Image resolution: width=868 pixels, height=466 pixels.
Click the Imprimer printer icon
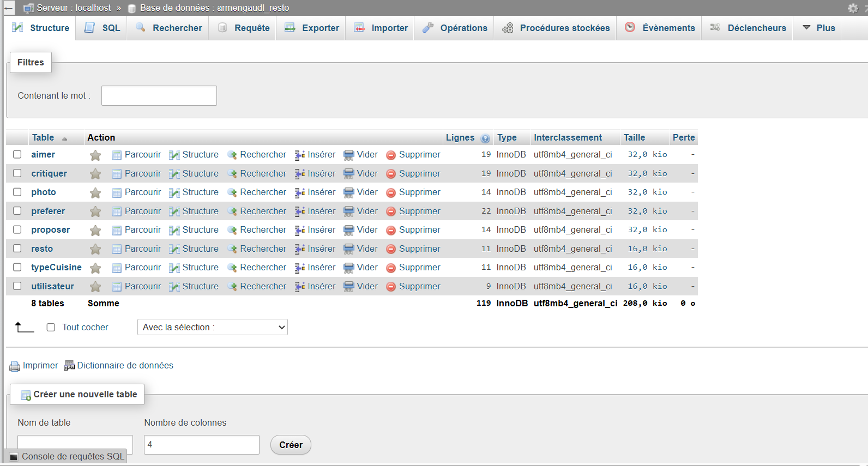point(15,366)
